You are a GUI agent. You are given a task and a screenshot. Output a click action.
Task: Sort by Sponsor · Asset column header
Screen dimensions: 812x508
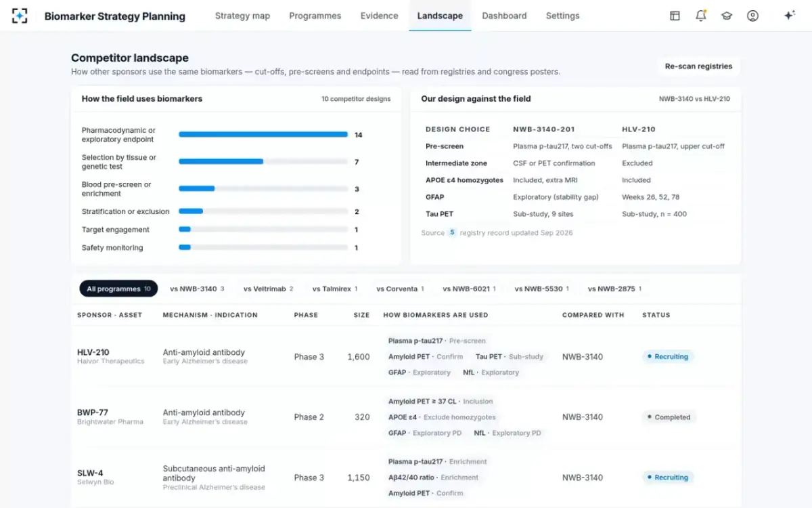tap(110, 315)
